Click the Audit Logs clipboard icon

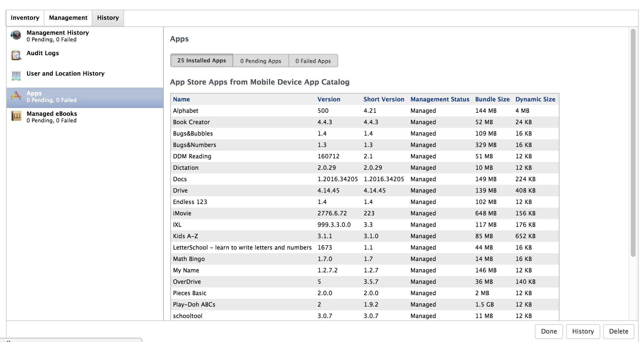click(x=16, y=55)
